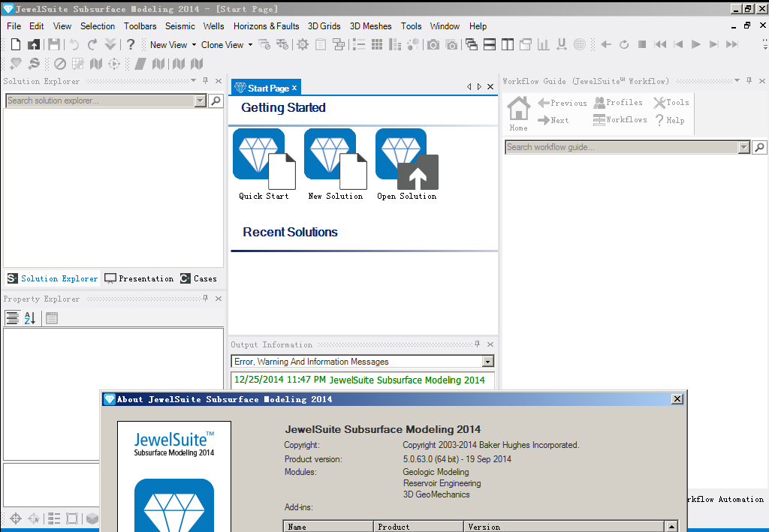Screen dimensions: 769x532
Task: Click the Workflow Guide search magnifier icon
Action: 759,147
